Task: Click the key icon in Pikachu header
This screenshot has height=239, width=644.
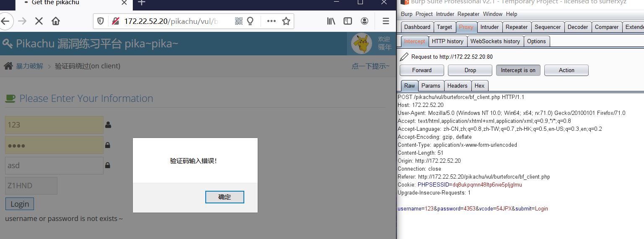Action: pos(7,44)
